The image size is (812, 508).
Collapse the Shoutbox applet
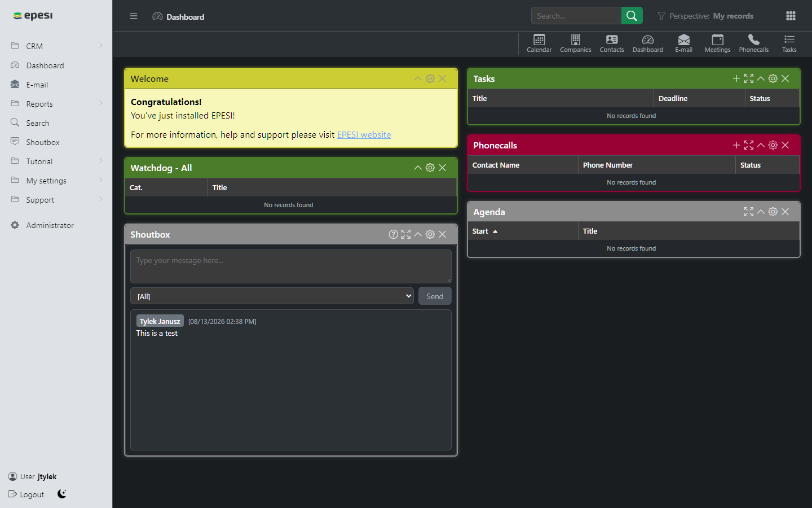(418, 234)
